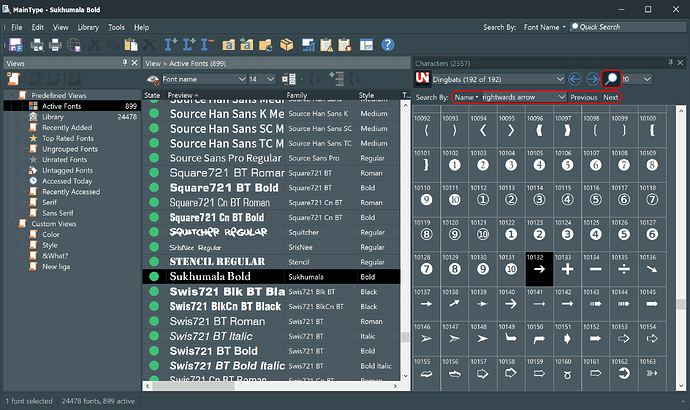Click the Next search button
Viewport: 690px width, 410px height.
pyautogui.click(x=610, y=98)
